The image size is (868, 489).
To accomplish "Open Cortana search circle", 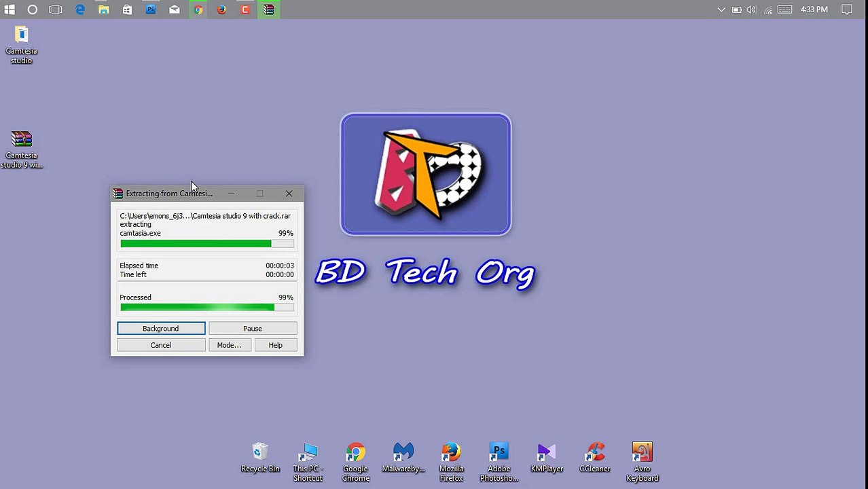I will (33, 10).
